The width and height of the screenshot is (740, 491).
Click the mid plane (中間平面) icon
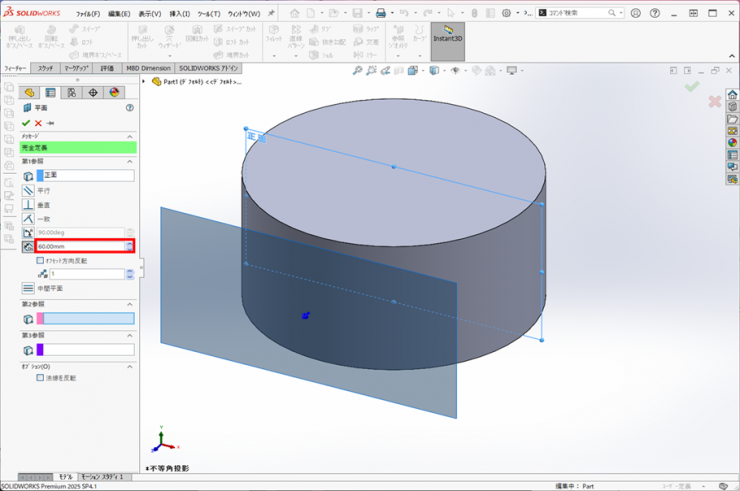point(28,288)
